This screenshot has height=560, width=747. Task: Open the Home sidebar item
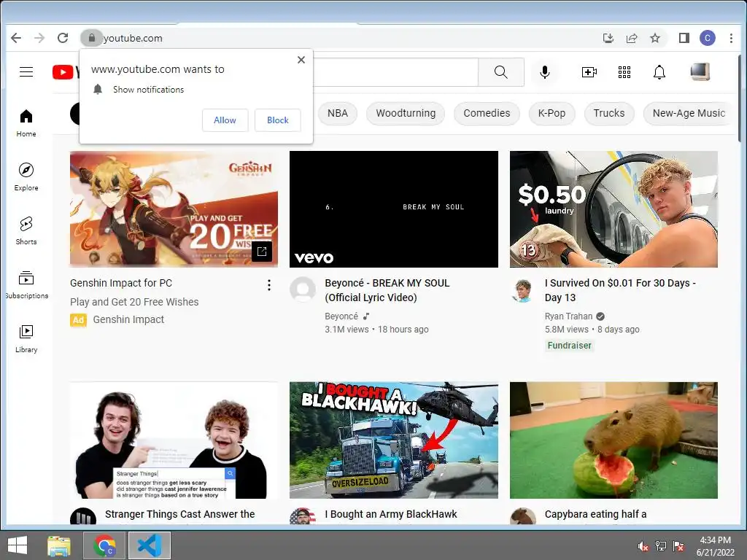(x=26, y=122)
